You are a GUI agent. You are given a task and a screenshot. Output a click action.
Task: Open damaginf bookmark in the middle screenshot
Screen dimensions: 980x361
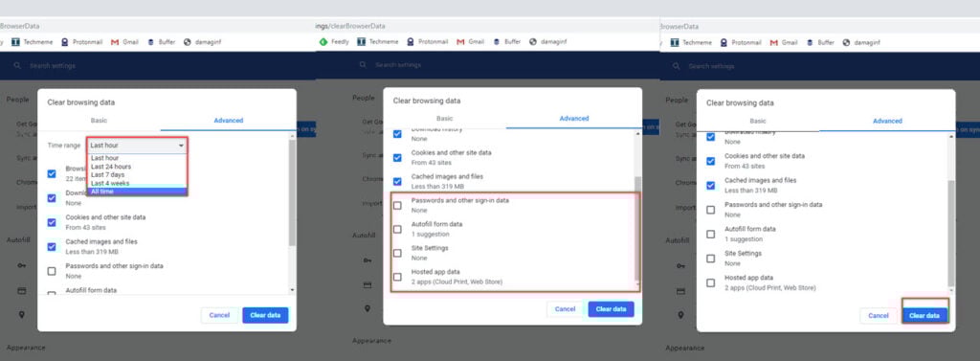(548, 42)
